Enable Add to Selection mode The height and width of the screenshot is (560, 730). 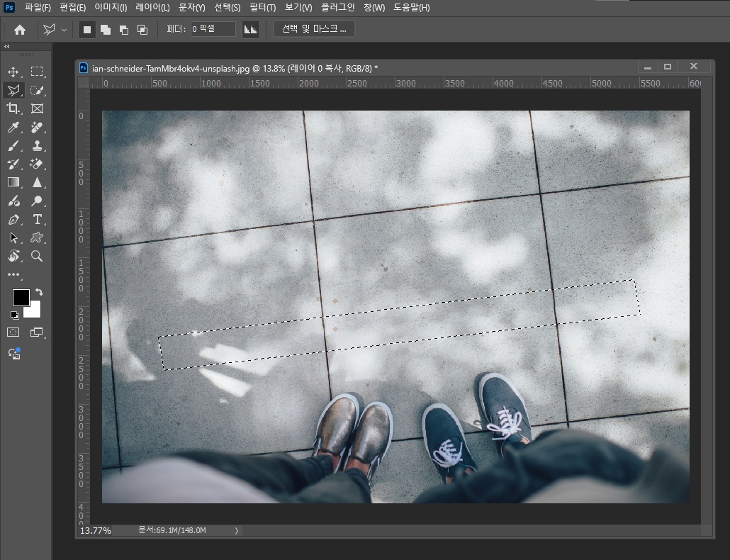(x=106, y=30)
